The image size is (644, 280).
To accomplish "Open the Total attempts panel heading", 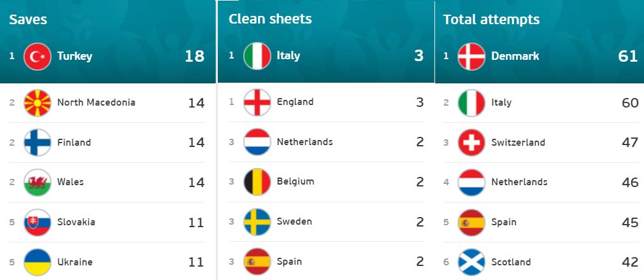I will [x=491, y=19].
